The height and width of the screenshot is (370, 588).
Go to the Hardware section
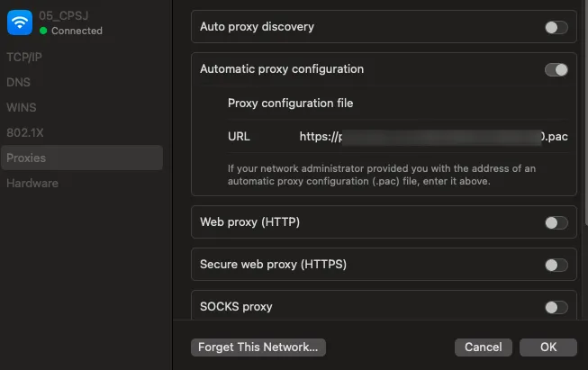pyautogui.click(x=32, y=183)
